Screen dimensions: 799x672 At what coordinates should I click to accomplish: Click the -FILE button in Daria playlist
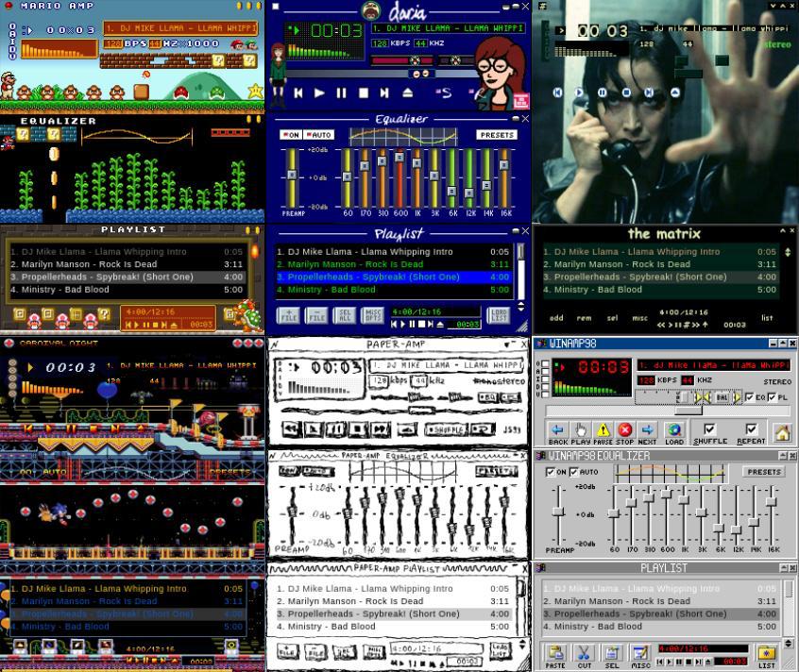click(x=316, y=315)
